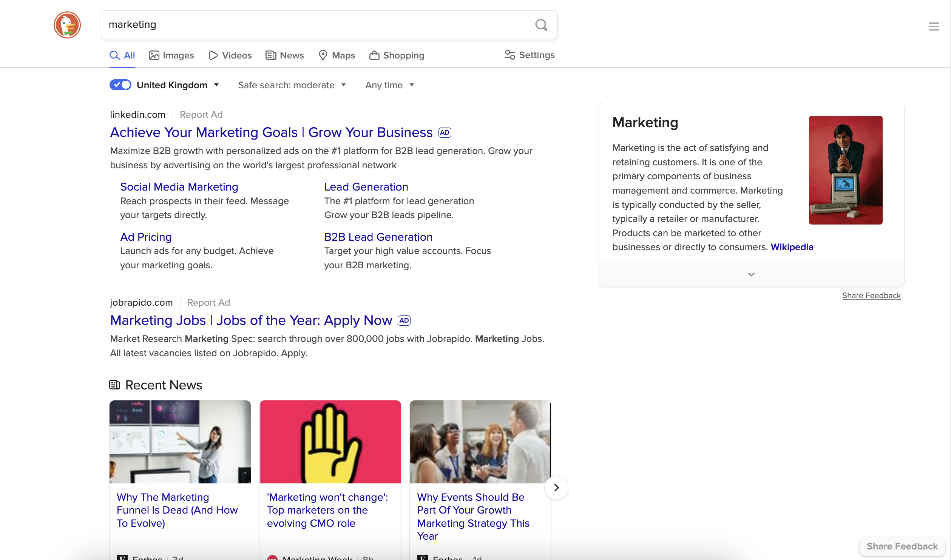The image size is (951, 560).
Task: Click the Marketing info box title
Action: point(645,123)
